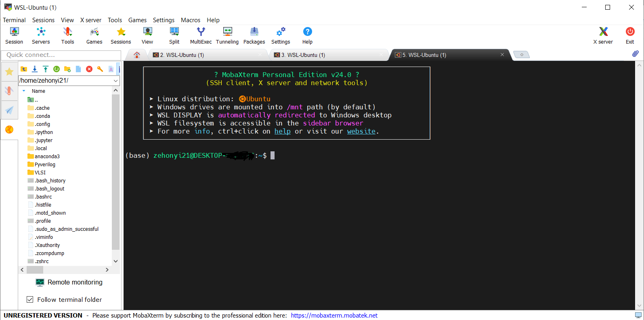
Task: Open the Packages toolbar button
Action: click(x=254, y=36)
